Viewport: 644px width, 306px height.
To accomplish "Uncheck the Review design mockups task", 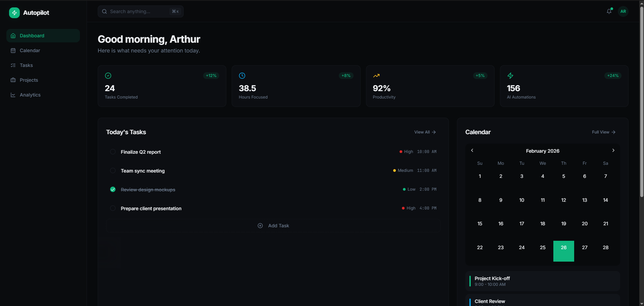I will point(113,189).
